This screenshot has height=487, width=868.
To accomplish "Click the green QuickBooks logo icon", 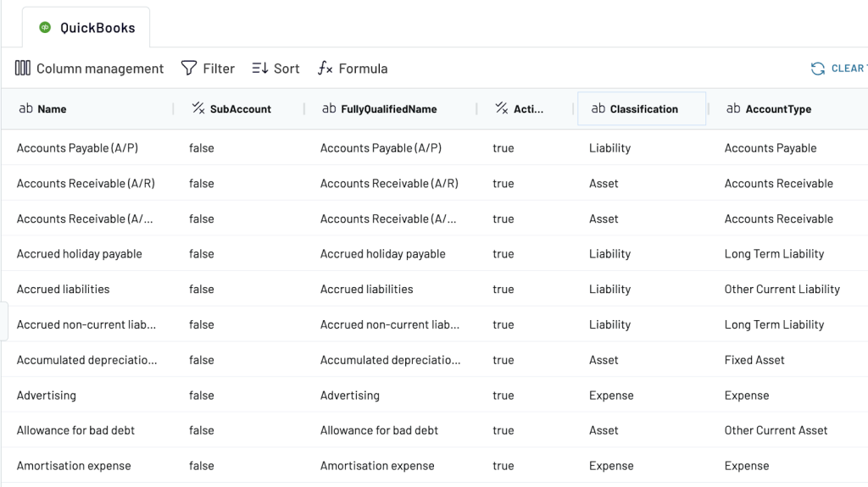I will 46,27.
